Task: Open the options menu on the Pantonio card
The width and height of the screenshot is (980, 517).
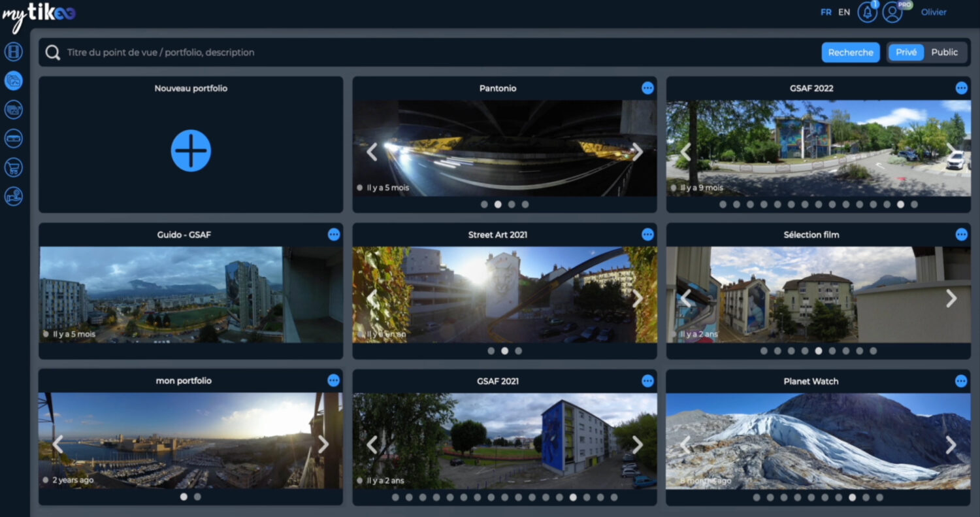Action: (647, 88)
